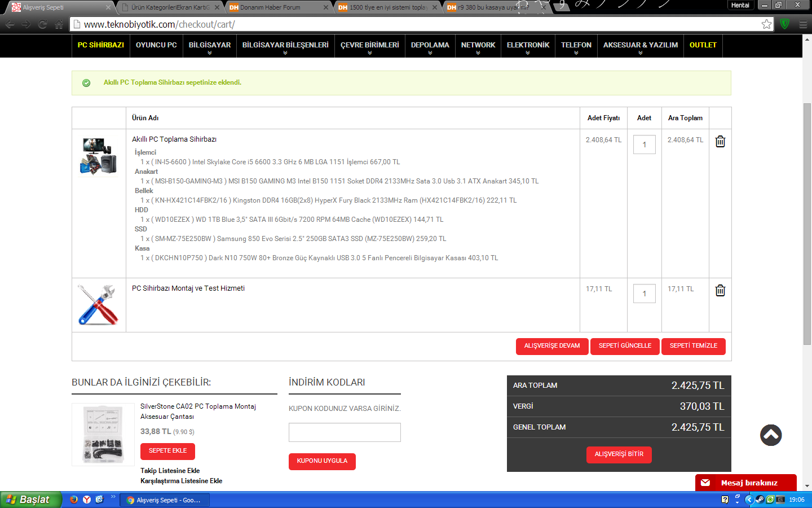This screenshot has width=812, height=508.
Task: Focus the coupon code input field
Action: [345, 432]
